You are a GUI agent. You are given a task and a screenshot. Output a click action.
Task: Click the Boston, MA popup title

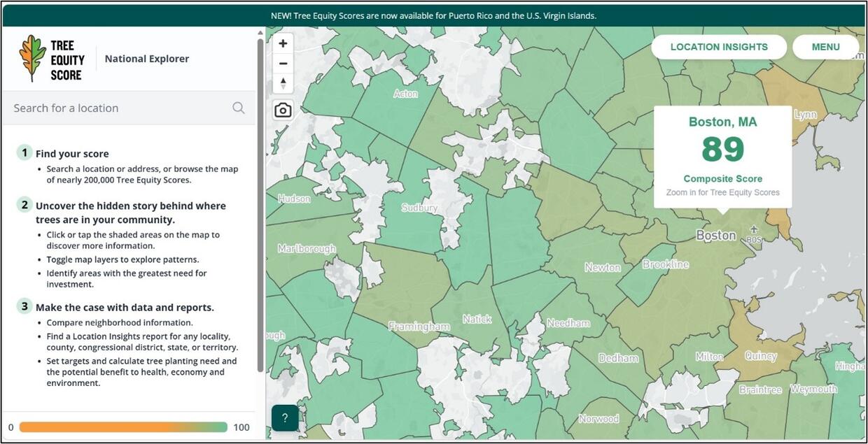pyautogui.click(x=722, y=122)
